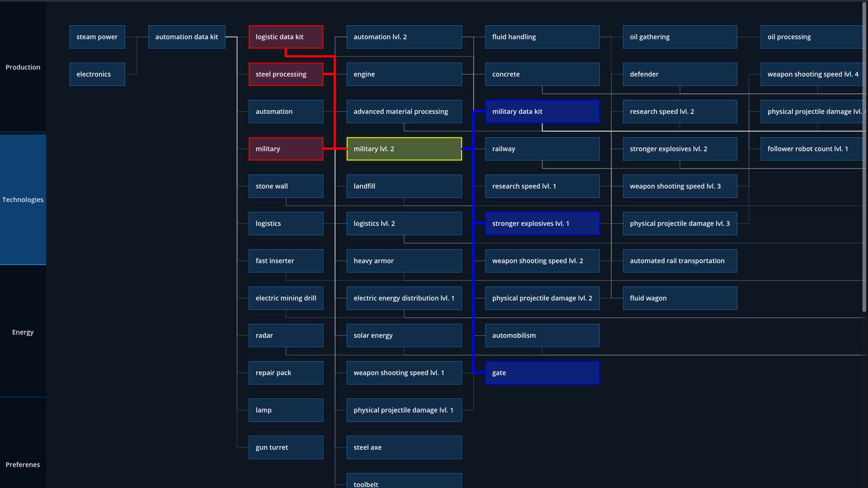The width and height of the screenshot is (868, 488).
Task: Select the steam power technology node
Action: (x=97, y=37)
